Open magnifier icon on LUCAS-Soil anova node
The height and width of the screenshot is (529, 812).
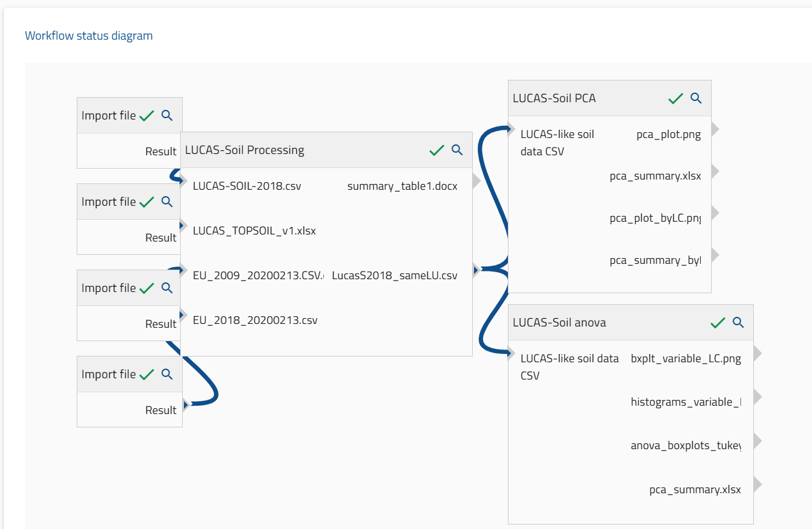(738, 323)
